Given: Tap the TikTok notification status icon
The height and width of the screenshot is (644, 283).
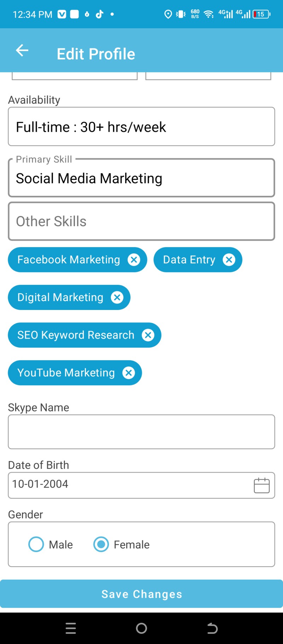Looking at the screenshot, I should [99, 14].
